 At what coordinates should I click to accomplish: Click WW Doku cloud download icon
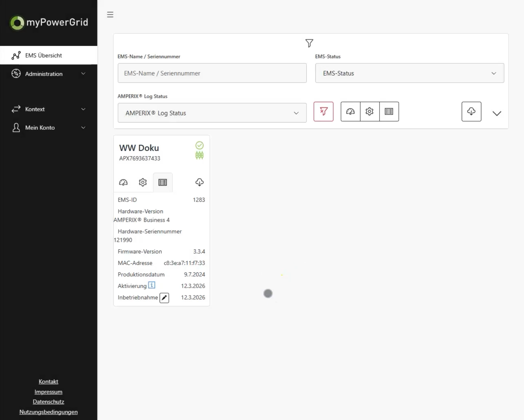click(200, 182)
